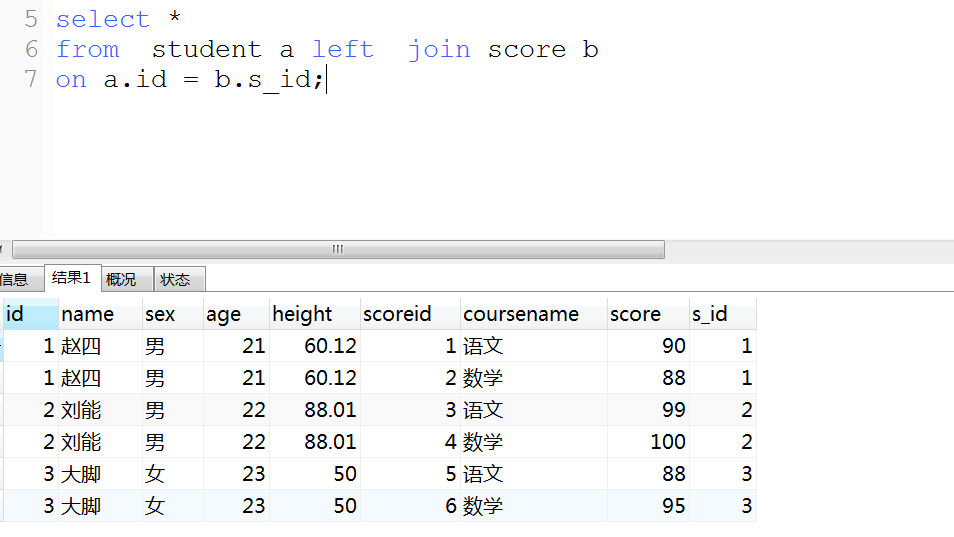954x537 pixels.
Task: Click 'student' table name in the query
Action: (x=207, y=49)
